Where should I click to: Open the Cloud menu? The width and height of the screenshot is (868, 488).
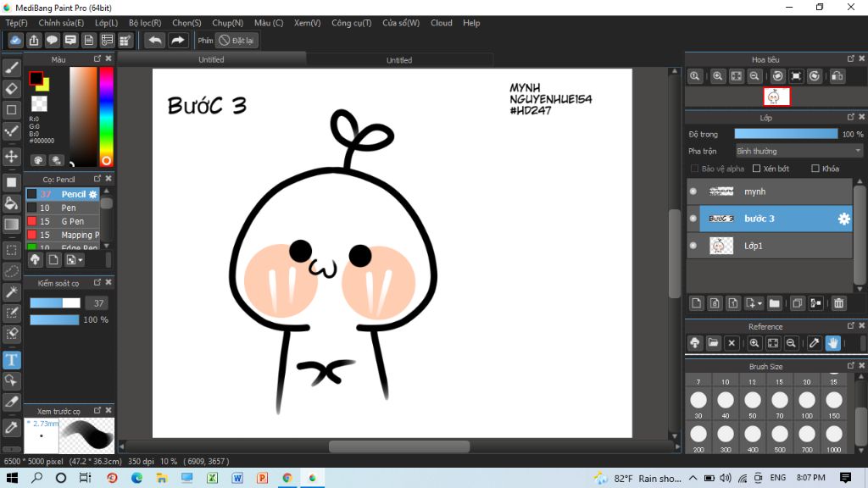[x=441, y=23]
